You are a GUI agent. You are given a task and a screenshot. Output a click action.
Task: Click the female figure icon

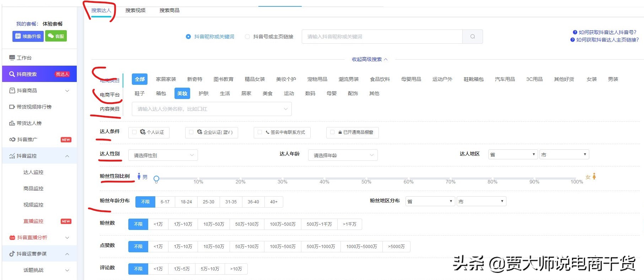tap(594, 176)
